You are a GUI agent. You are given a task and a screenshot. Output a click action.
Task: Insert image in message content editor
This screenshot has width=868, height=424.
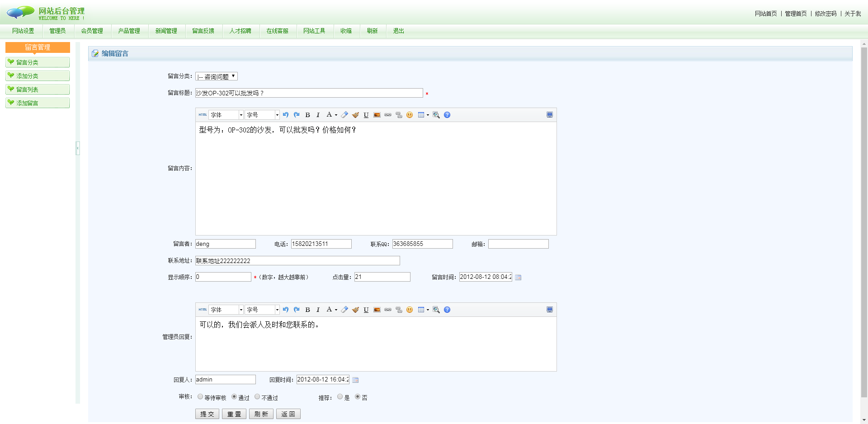point(377,115)
